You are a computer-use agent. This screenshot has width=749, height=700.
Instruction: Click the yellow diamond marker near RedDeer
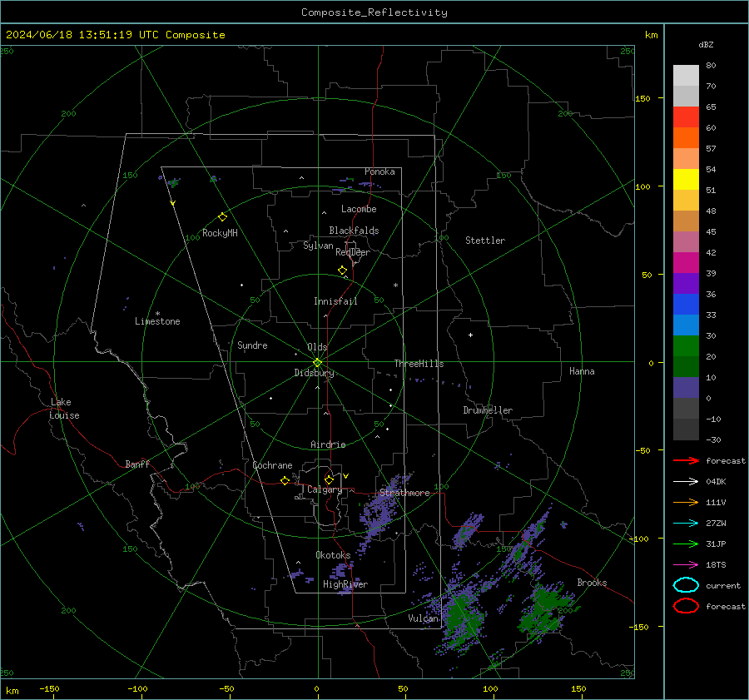(x=343, y=271)
